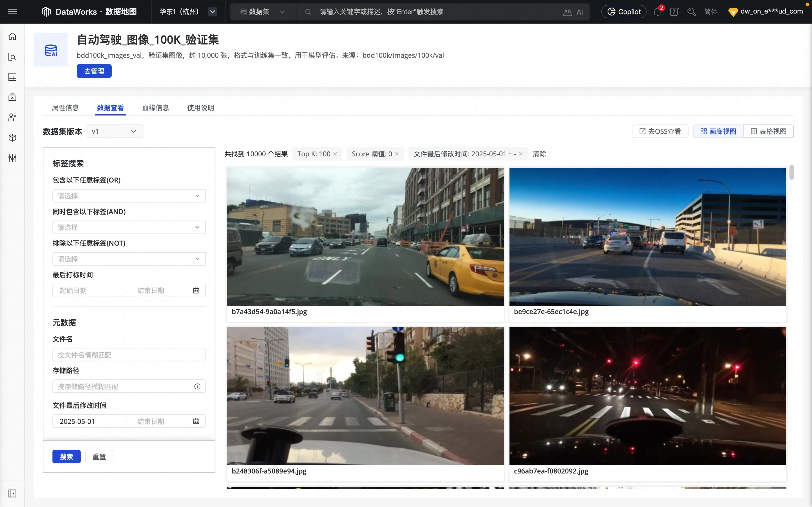Open the 属性信息 tab

click(x=65, y=108)
